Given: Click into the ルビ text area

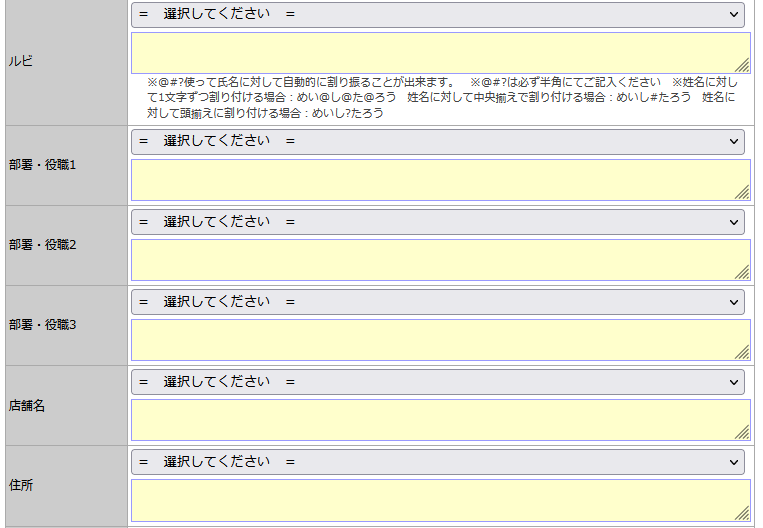Looking at the screenshot, I should tap(440, 53).
